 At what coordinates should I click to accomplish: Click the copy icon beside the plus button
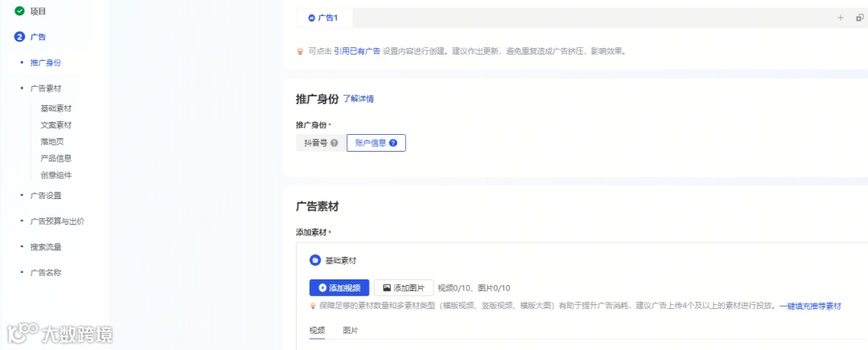[860, 18]
